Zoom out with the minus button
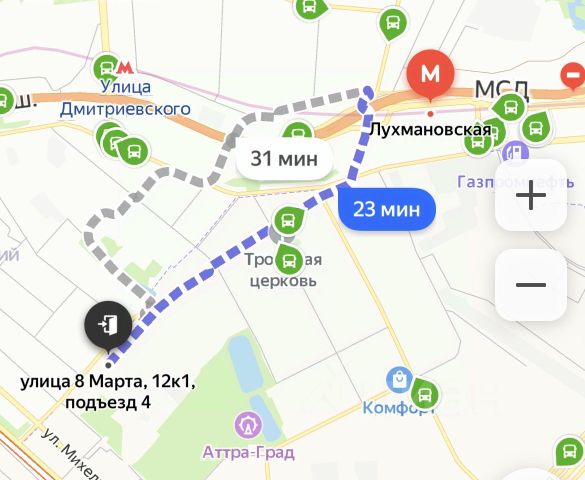Screen dimensions: 585x480 (x=531, y=285)
